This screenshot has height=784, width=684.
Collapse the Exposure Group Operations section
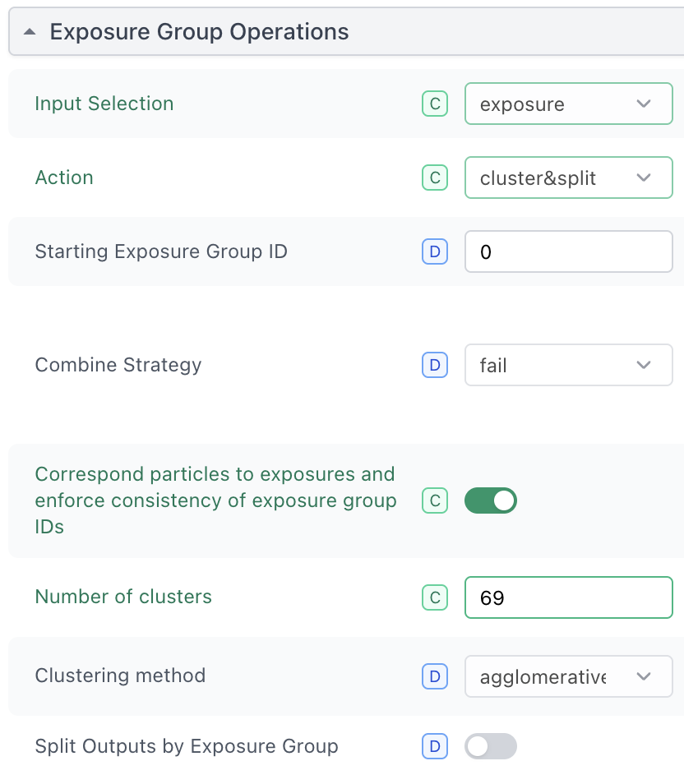[x=30, y=32]
